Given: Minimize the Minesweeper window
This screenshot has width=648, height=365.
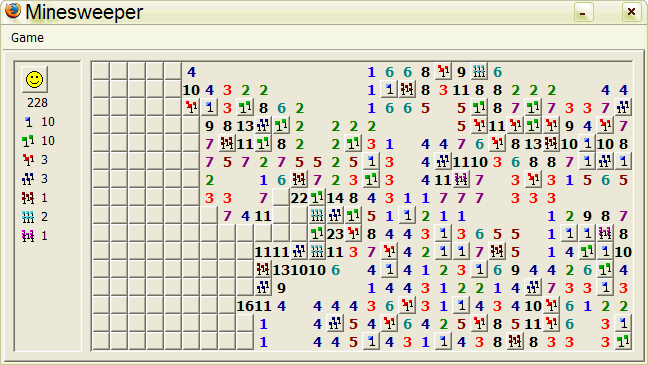Looking at the screenshot, I should [584, 12].
